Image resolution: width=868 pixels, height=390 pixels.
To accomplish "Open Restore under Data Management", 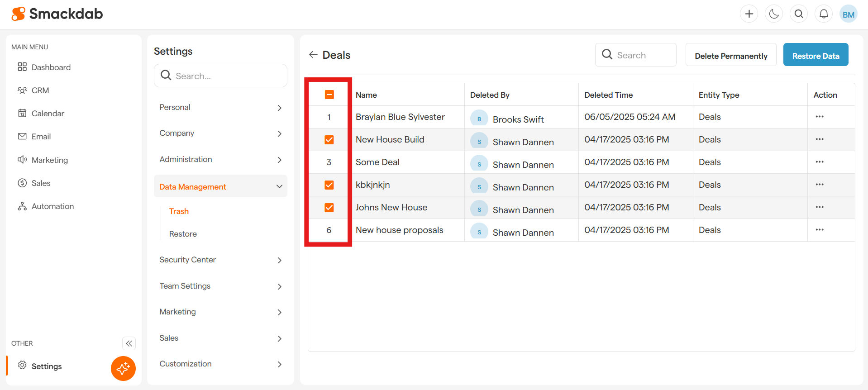I will coord(183,234).
